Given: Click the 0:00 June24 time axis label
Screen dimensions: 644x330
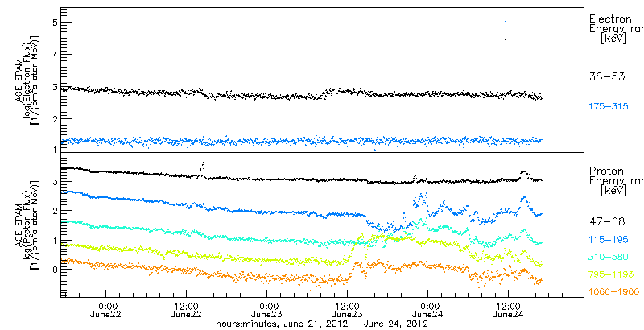Looking at the screenshot, I should coord(428,310).
